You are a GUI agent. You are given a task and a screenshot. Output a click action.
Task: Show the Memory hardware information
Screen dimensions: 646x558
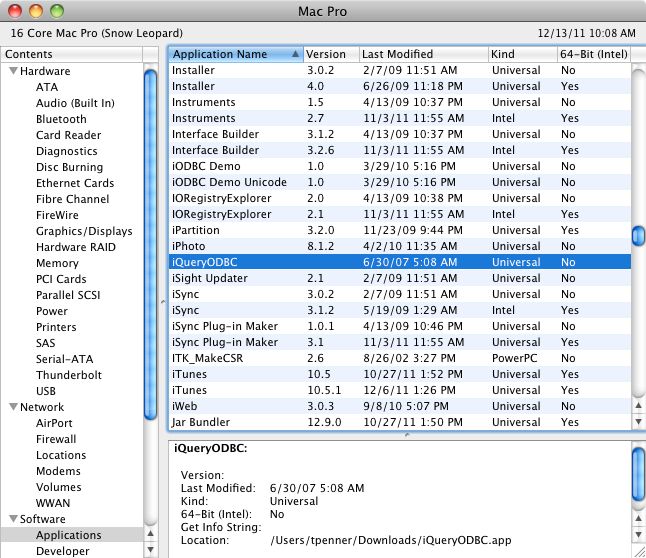(57, 263)
